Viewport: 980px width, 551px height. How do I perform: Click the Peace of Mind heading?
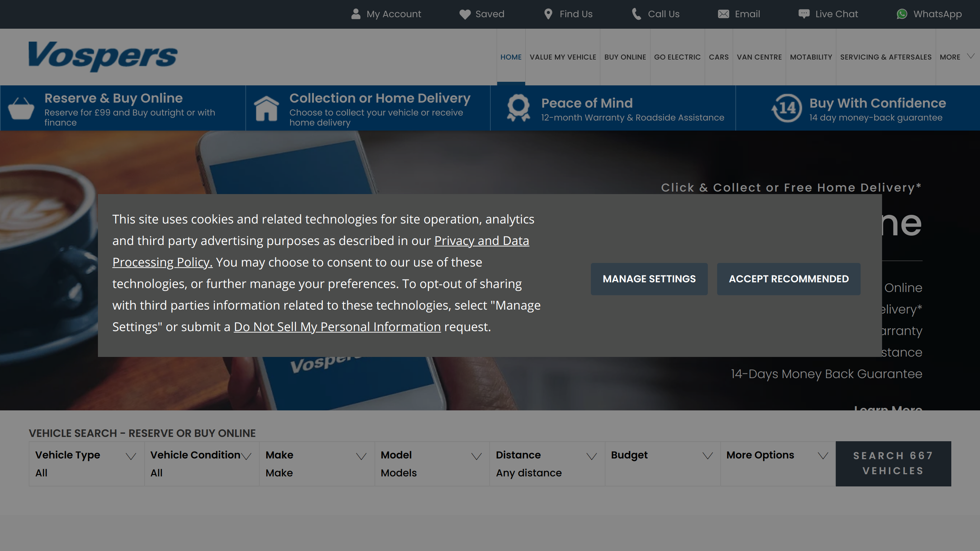click(x=586, y=103)
